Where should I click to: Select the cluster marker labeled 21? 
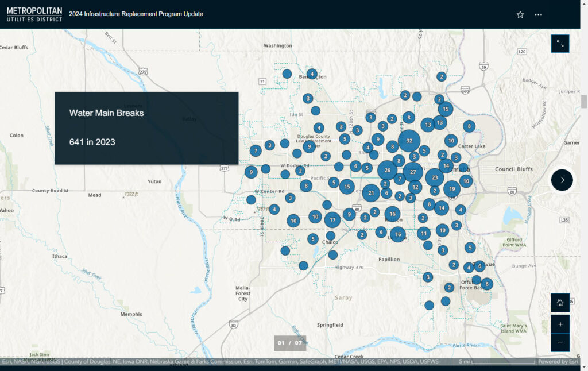371,193
